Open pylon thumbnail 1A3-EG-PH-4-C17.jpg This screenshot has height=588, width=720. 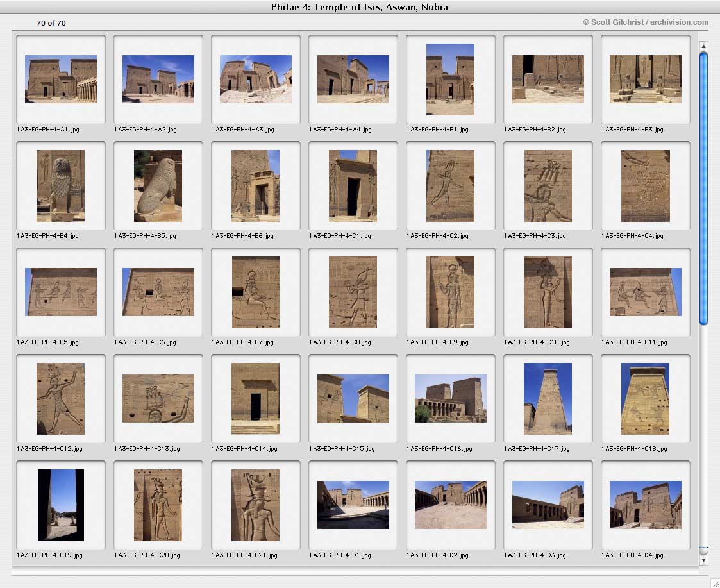(x=548, y=399)
